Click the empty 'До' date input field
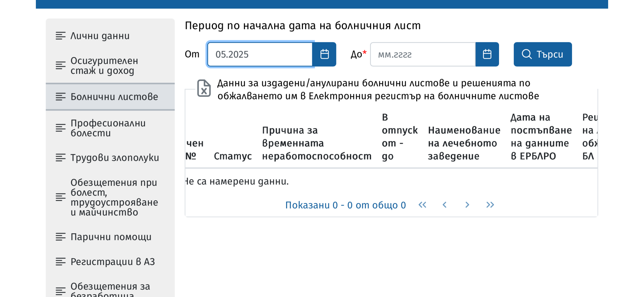644x297 pixels. tap(423, 54)
